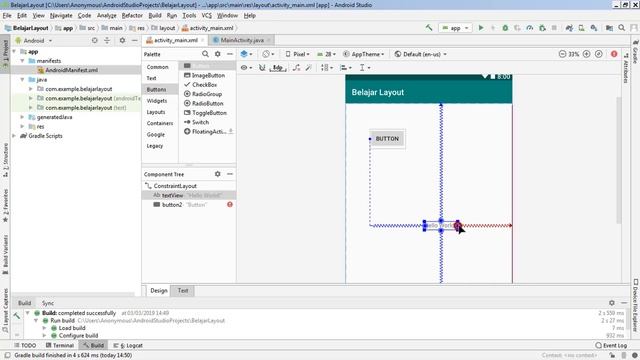Change device from Pixel dropdown
Viewport: 640px width, 360px height.
(x=298, y=54)
